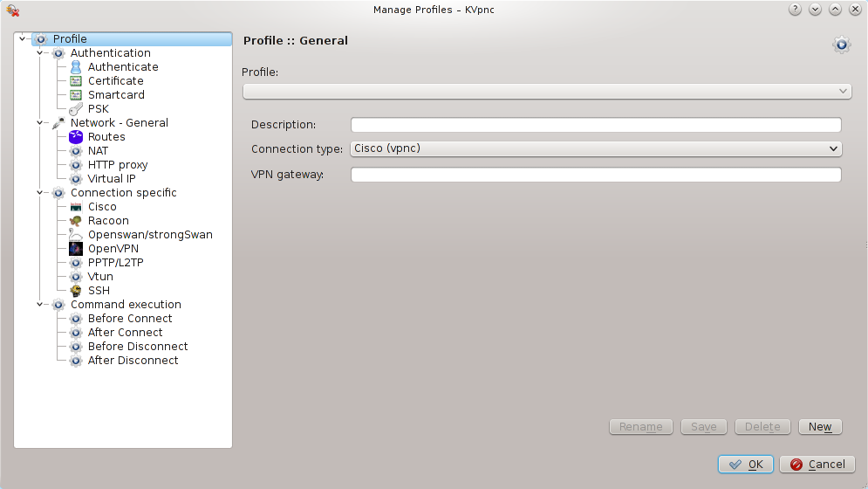Click the KVpnc application icon in title bar
The width and height of the screenshot is (868, 489).
click(x=13, y=10)
